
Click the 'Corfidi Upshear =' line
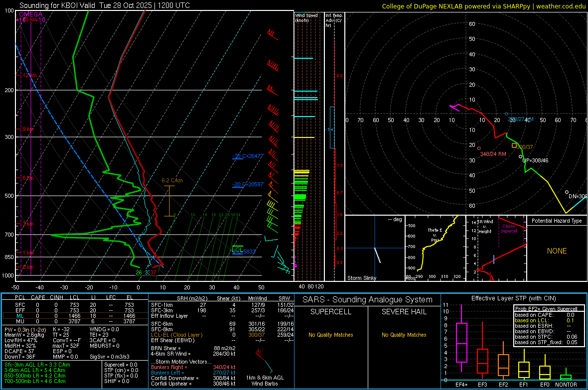tap(193, 383)
